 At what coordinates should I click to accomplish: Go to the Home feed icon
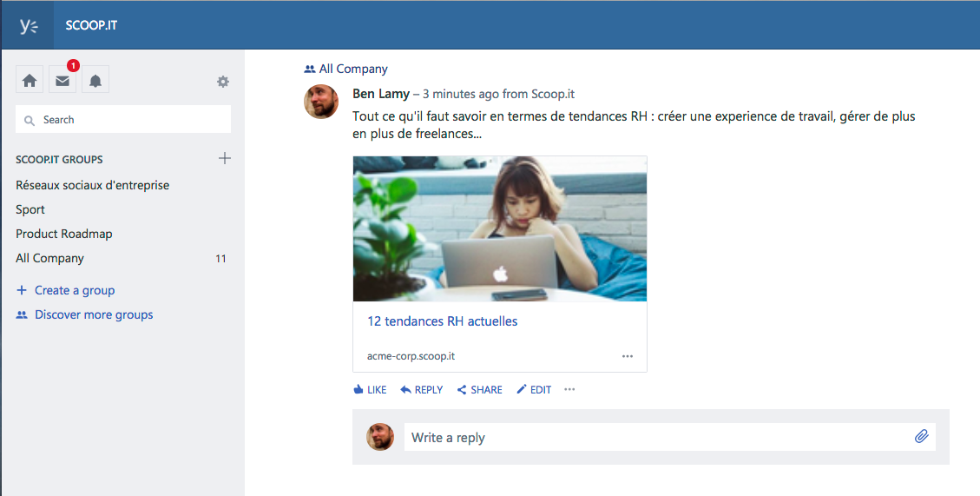pyautogui.click(x=30, y=80)
